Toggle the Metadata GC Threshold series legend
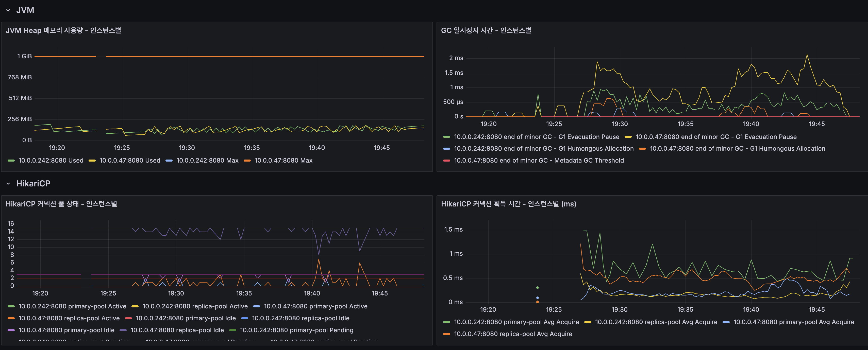 click(x=539, y=161)
